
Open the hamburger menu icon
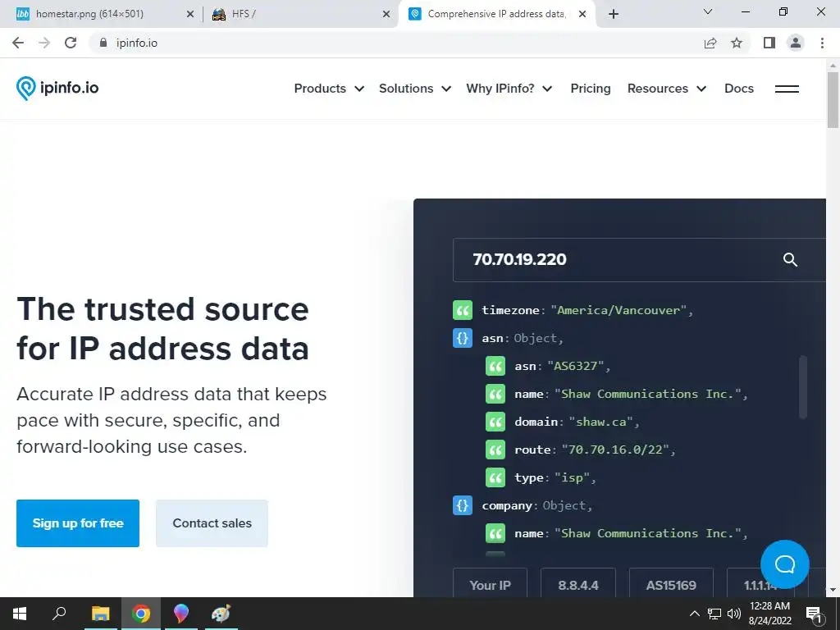(x=787, y=89)
